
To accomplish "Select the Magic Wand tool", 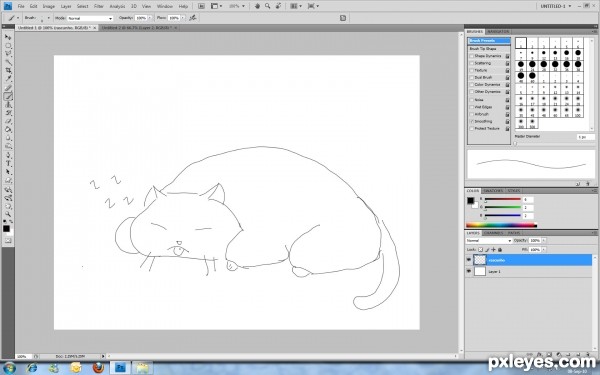I will [x=8, y=62].
